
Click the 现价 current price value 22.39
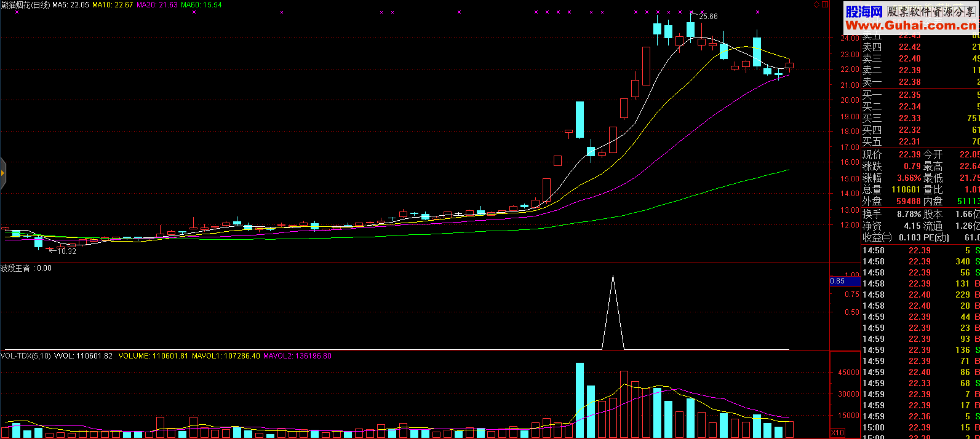910,155
